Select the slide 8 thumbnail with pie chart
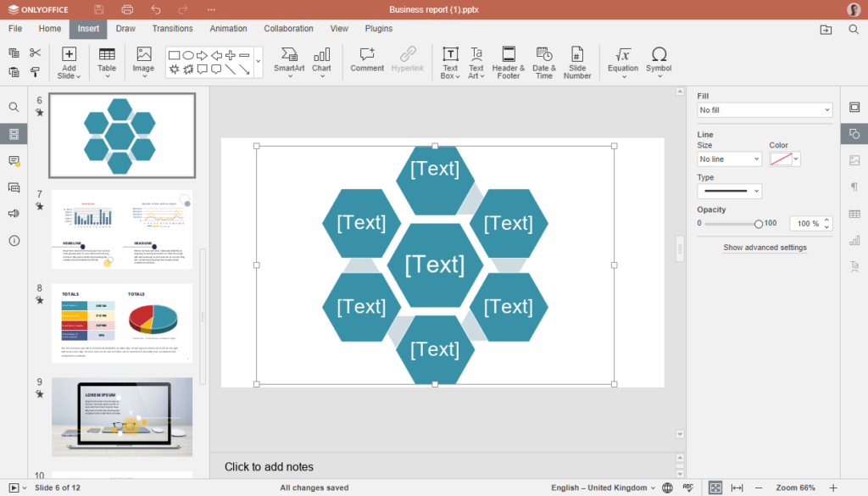The height and width of the screenshot is (496, 868). (x=121, y=323)
